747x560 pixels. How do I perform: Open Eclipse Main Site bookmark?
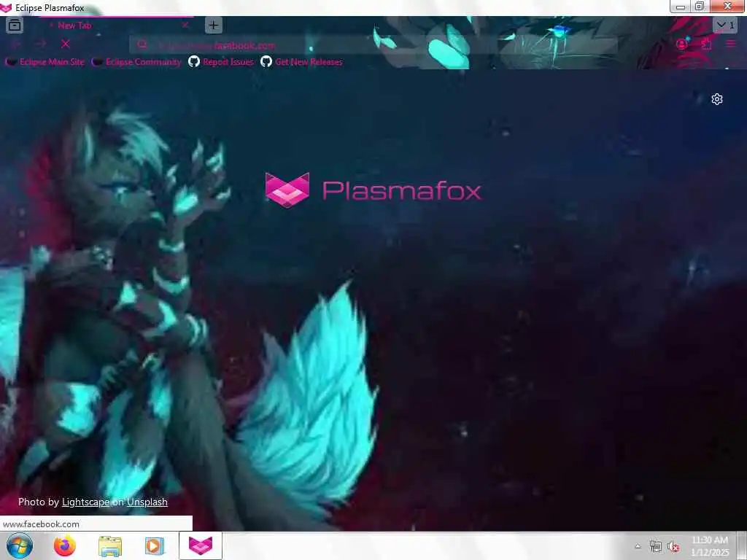click(44, 62)
